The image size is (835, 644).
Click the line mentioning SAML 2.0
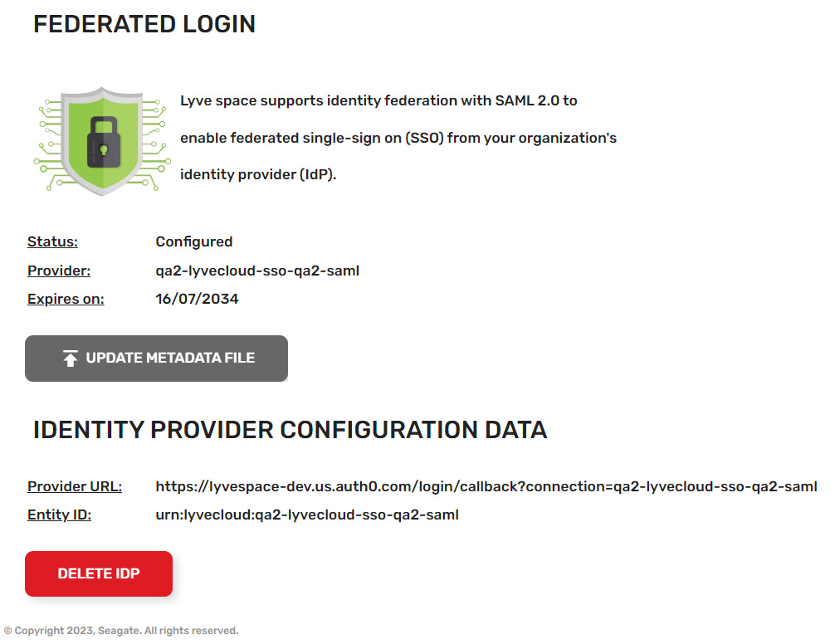[378, 101]
